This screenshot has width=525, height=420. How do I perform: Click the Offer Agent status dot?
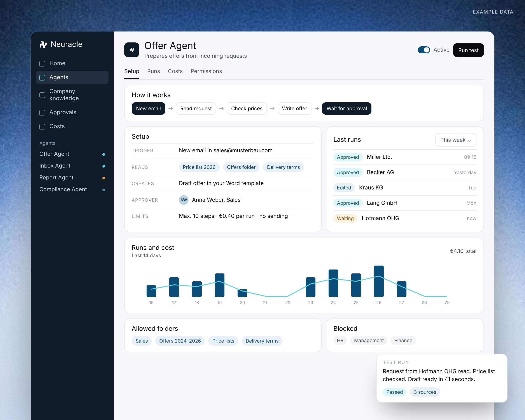(103, 154)
